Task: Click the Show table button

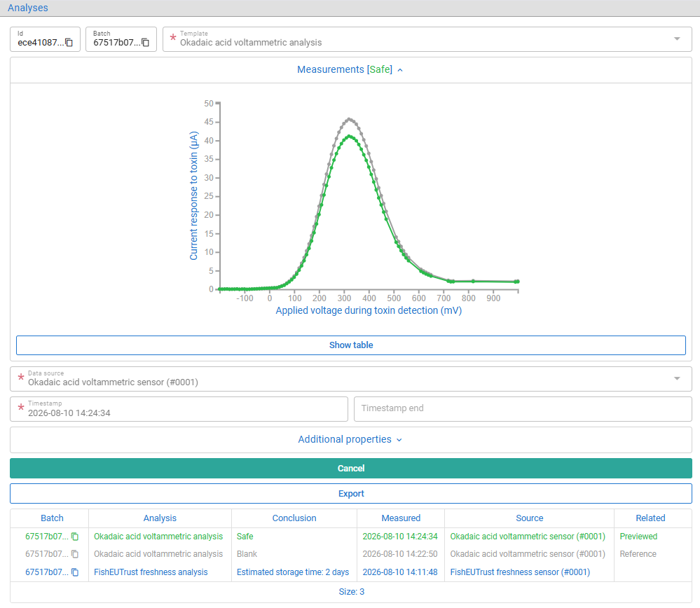Action: (x=351, y=345)
